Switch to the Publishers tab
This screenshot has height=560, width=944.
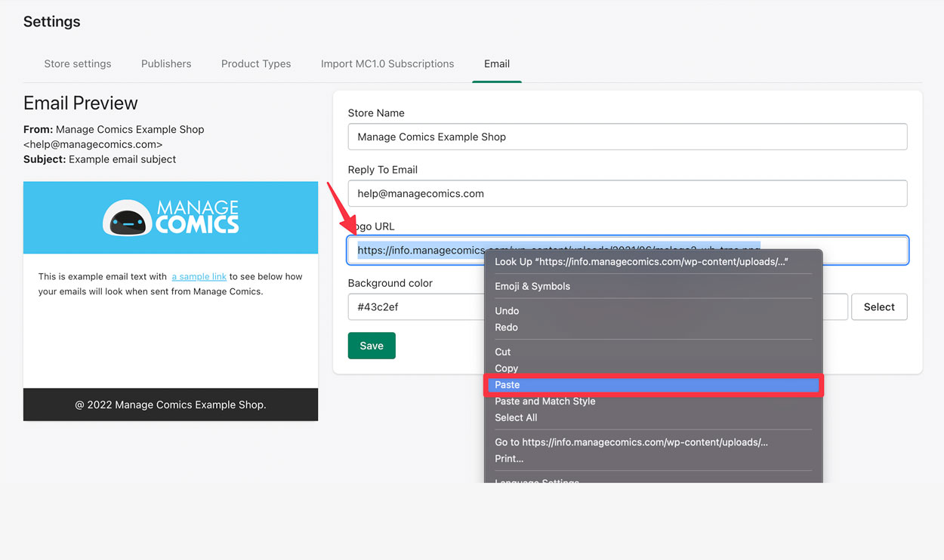point(166,64)
